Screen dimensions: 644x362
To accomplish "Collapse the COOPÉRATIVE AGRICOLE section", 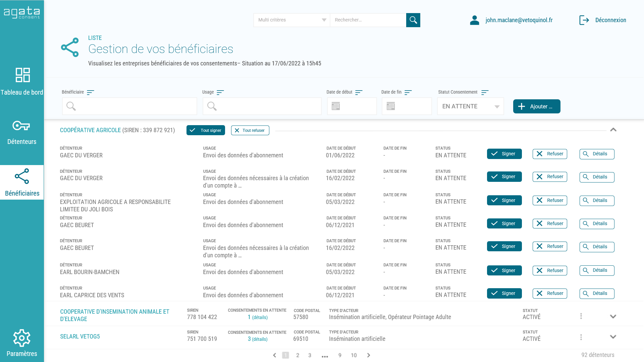I will tap(613, 130).
